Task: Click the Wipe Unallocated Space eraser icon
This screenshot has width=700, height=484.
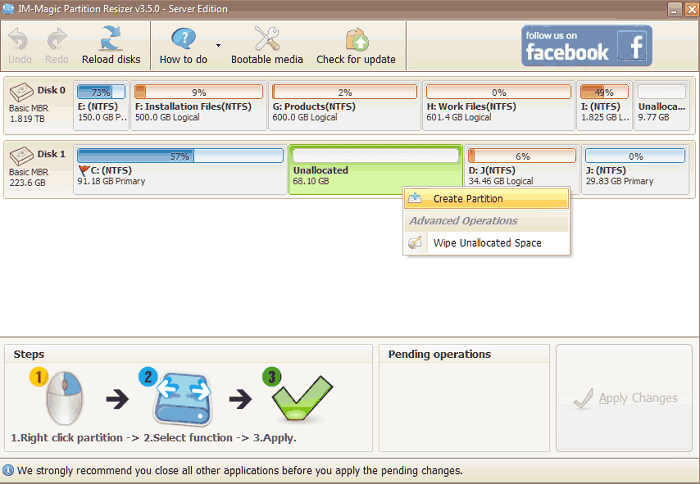Action: coord(415,243)
